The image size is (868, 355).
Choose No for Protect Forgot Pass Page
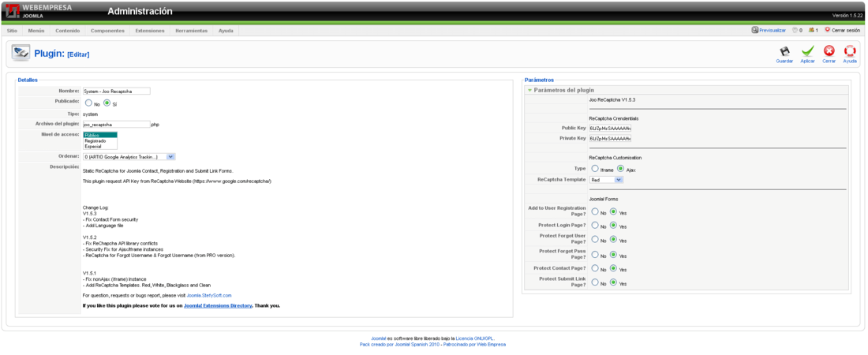[594, 255]
